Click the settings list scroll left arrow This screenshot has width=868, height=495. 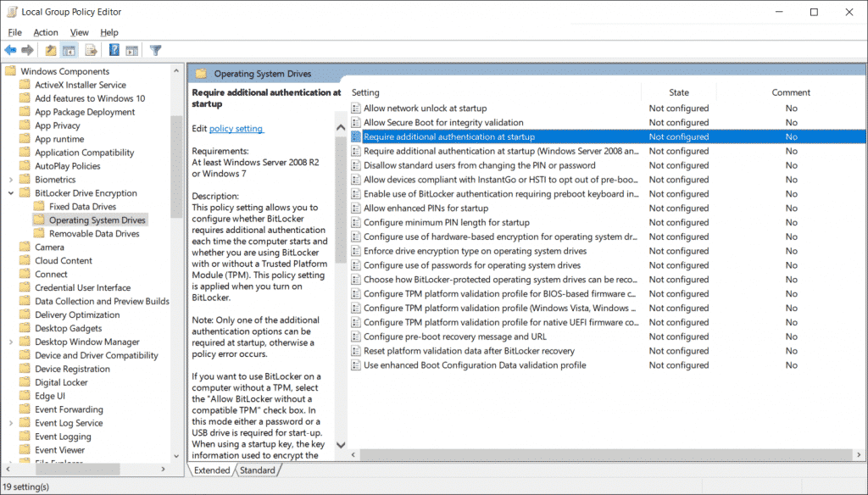point(353,454)
